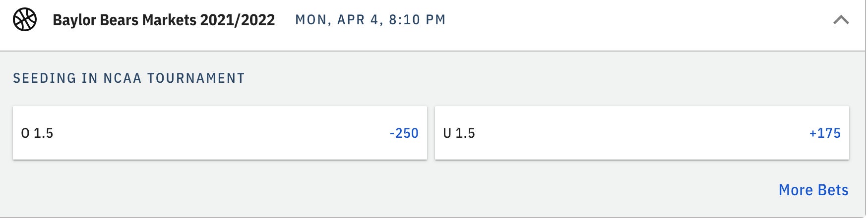Pick the under 1.5 seeding outcome
The height and width of the screenshot is (220, 868).
pos(641,133)
